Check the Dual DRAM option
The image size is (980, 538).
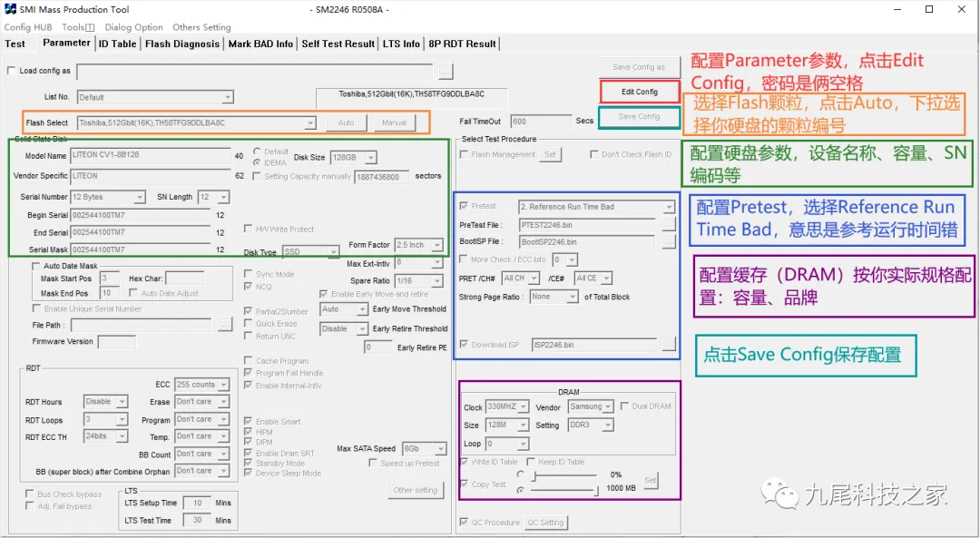coord(624,406)
